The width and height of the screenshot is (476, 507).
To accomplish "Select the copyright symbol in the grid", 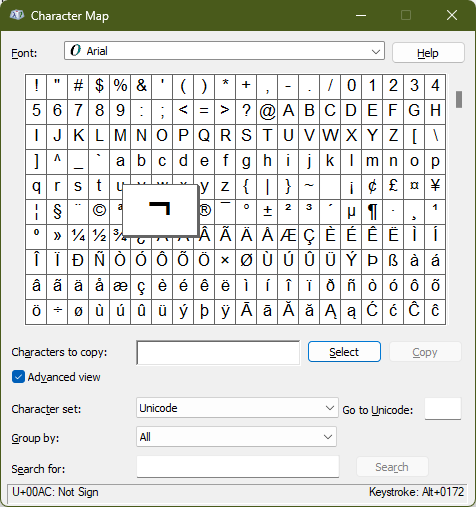I will tap(99, 211).
